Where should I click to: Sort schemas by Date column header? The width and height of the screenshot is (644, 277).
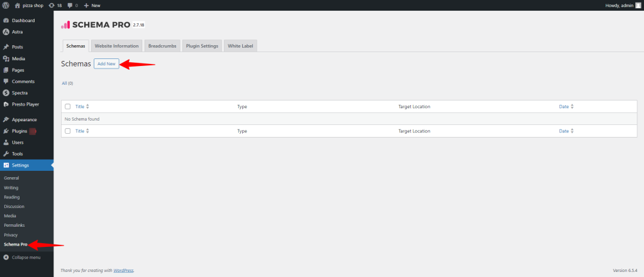(563, 107)
